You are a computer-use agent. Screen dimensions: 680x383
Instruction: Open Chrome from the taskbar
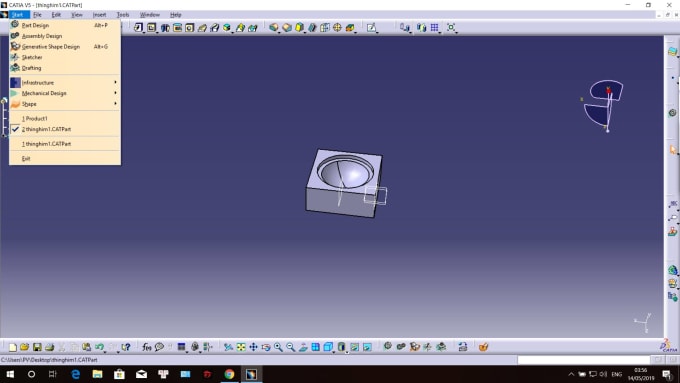[x=229, y=374]
